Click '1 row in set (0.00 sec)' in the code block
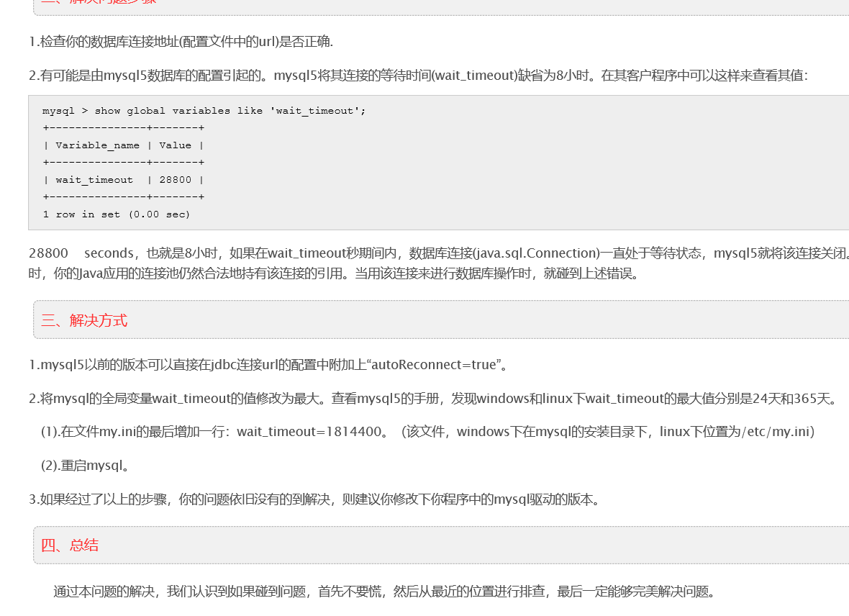 116,214
